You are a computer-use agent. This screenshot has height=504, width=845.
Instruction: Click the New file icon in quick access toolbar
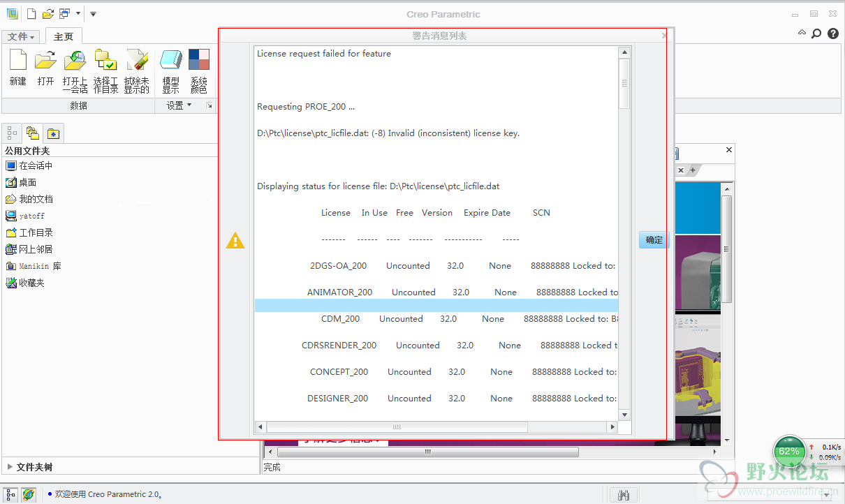pos(31,13)
